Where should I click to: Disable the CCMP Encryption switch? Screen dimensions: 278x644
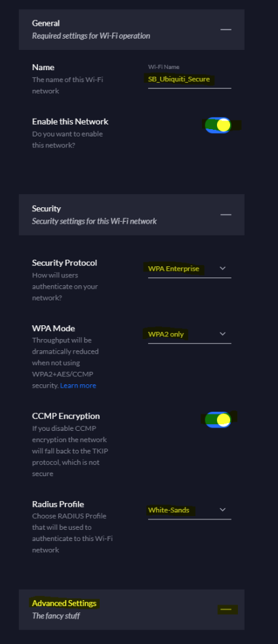point(218,419)
